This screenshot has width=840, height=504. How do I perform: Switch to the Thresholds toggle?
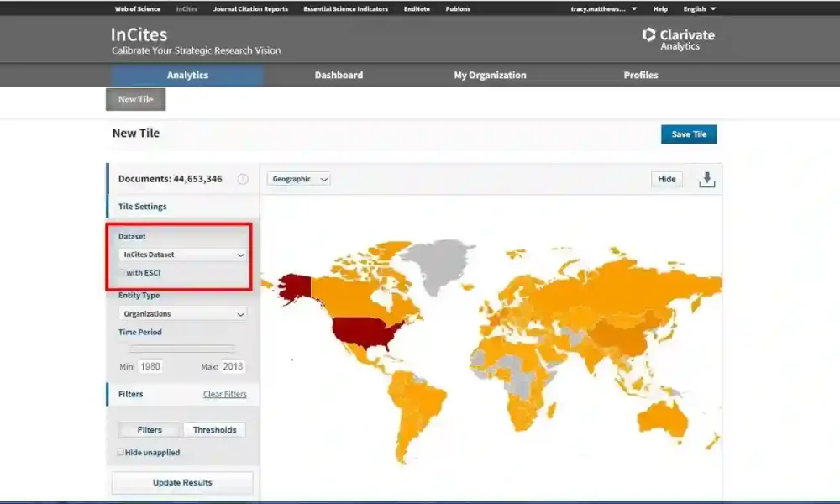point(214,430)
